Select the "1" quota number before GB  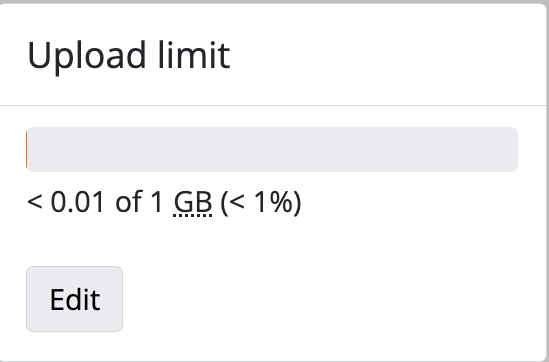pos(157,202)
